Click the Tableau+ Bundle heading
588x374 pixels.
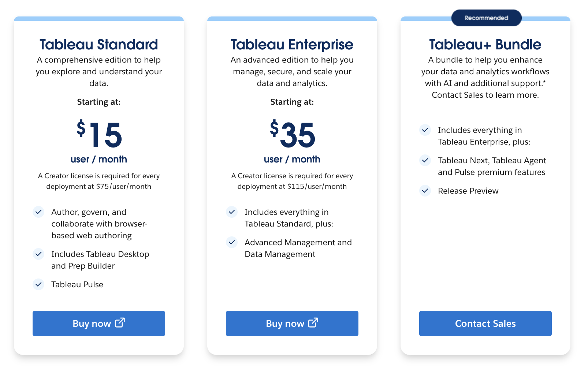(485, 45)
